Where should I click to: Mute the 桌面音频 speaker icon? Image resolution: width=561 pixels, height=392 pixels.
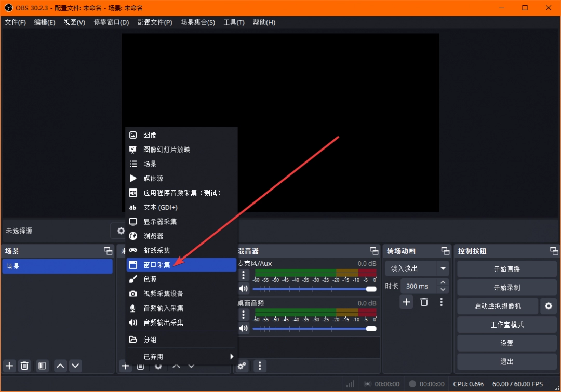click(x=244, y=328)
